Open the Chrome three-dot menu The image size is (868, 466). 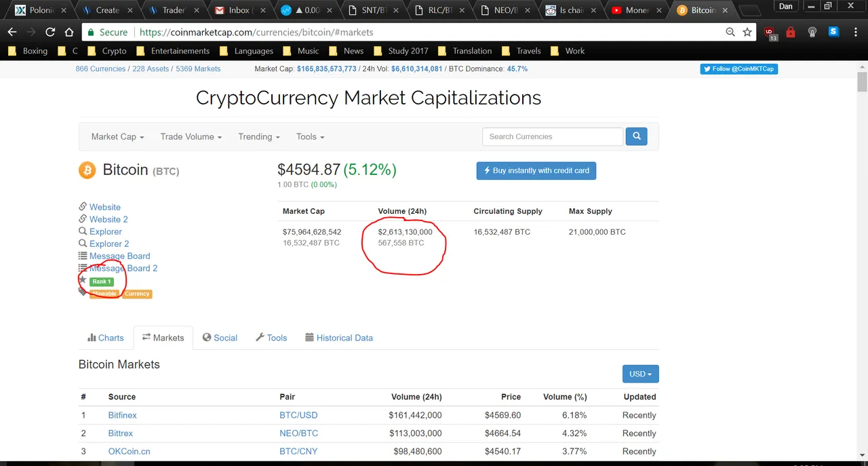point(854,32)
